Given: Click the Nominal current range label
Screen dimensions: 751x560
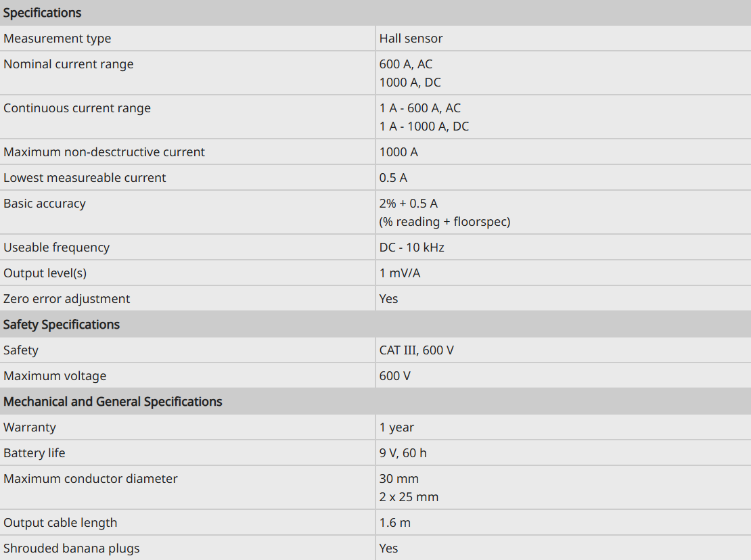Looking at the screenshot, I should (68, 64).
